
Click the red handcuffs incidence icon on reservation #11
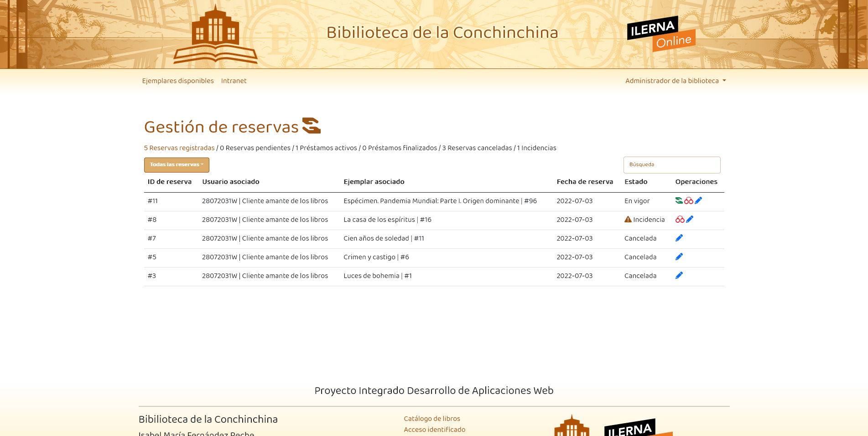689,200
